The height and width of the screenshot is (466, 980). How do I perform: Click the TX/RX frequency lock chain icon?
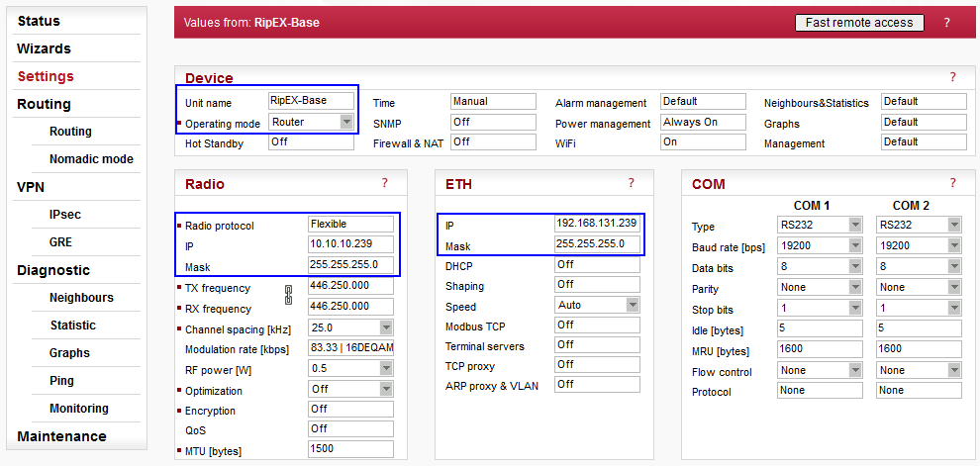click(289, 295)
